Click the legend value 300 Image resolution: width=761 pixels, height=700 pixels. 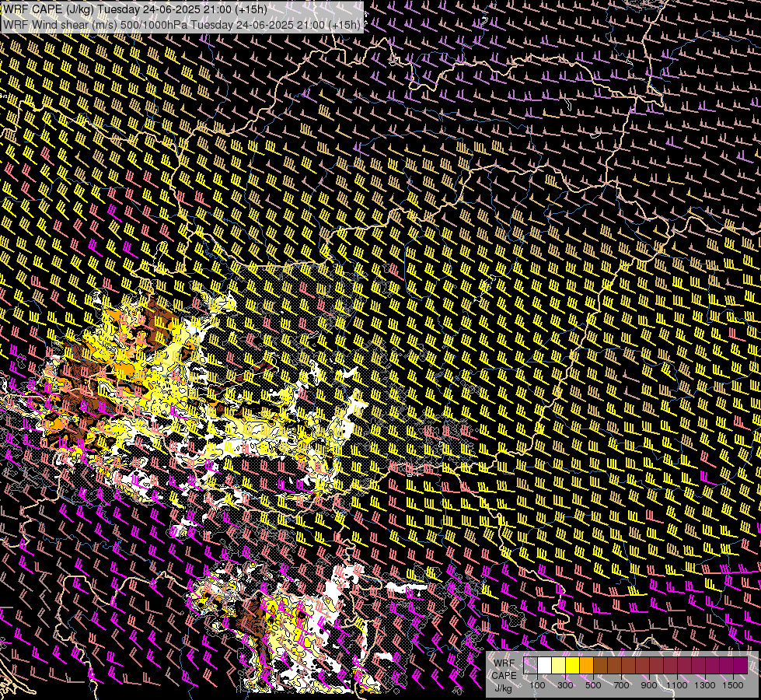tap(565, 685)
